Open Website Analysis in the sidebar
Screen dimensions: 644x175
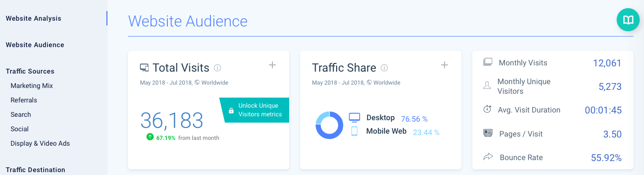[x=34, y=19]
